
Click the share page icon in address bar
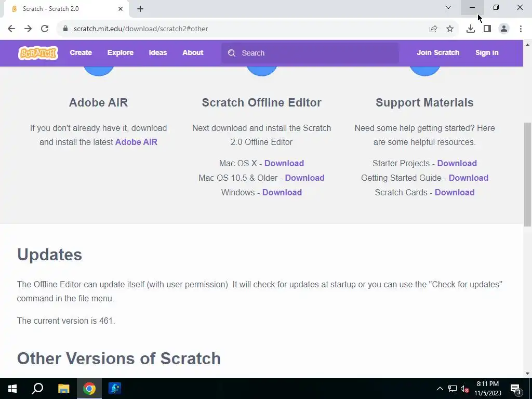(x=433, y=29)
